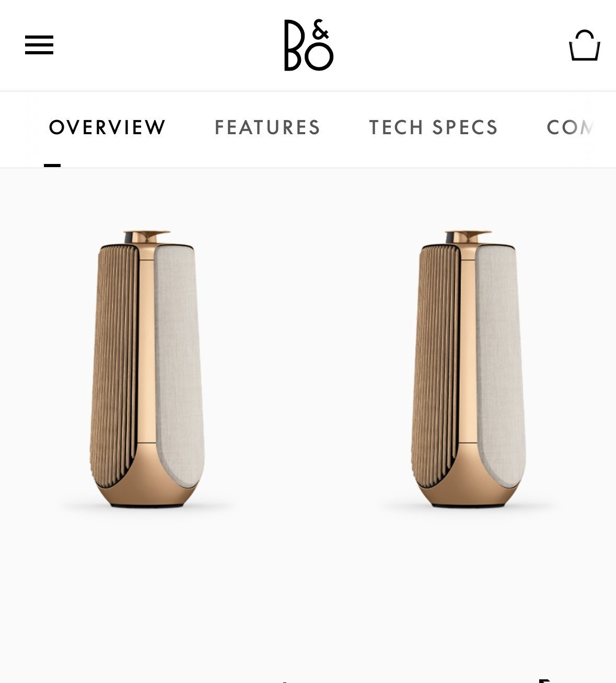Click the right speaker product image

[469, 369]
